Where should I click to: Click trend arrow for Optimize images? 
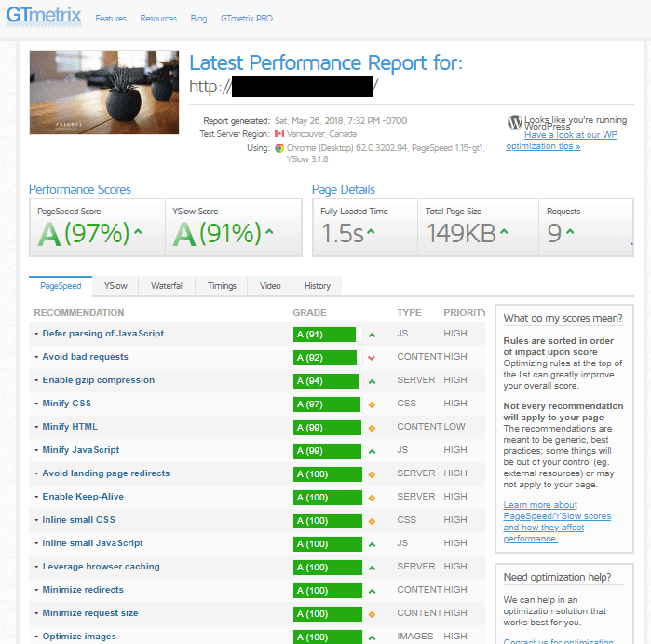point(372,637)
